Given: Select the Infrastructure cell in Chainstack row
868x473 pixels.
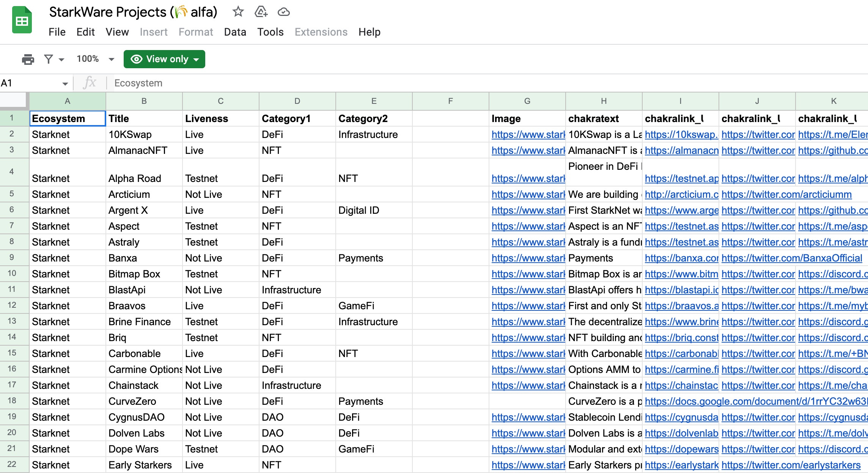Looking at the screenshot, I should (x=297, y=385).
